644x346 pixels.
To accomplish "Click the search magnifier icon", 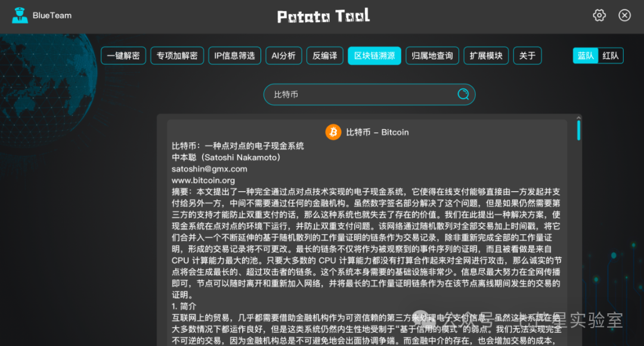I will pyautogui.click(x=463, y=94).
